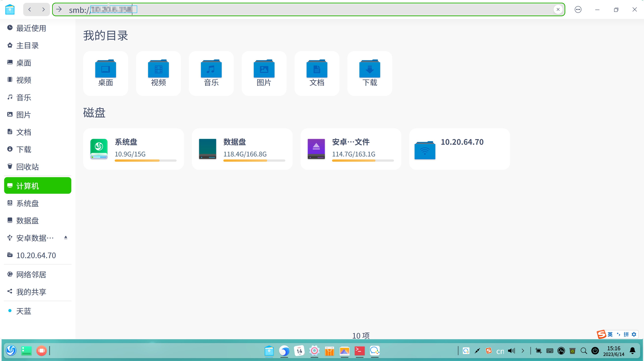The width and height of the screenshot is (644, 361).
Task: Open the launcher icon in the dock
Action: pos(11,350)
